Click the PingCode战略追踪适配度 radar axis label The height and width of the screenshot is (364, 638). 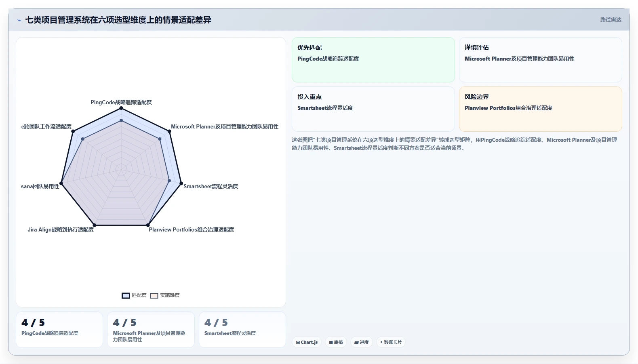121,102
